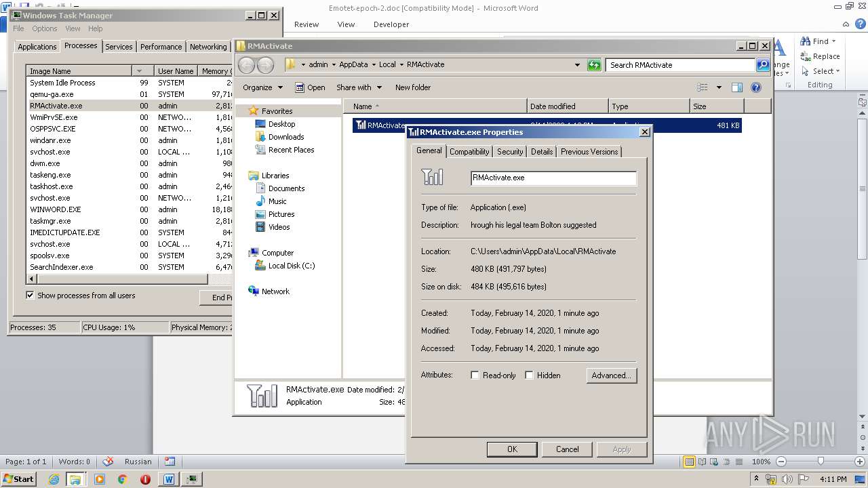Click Replace in Word Editing group
Screen dimensions: 868x488
coord(821,56)
